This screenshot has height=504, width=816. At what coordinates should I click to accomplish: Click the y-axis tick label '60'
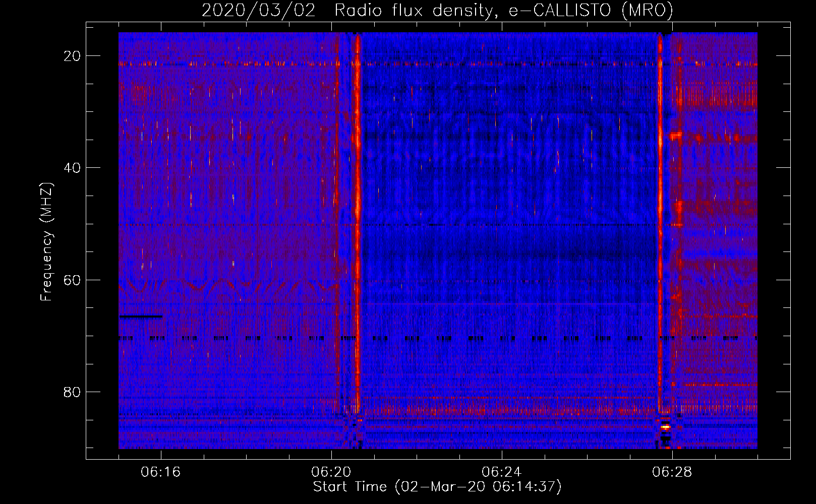(x=72, y=280)
